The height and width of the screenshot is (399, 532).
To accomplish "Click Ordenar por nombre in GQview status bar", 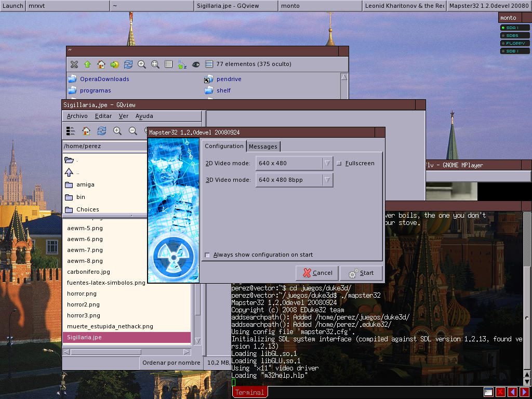I will tap(171, 363).
